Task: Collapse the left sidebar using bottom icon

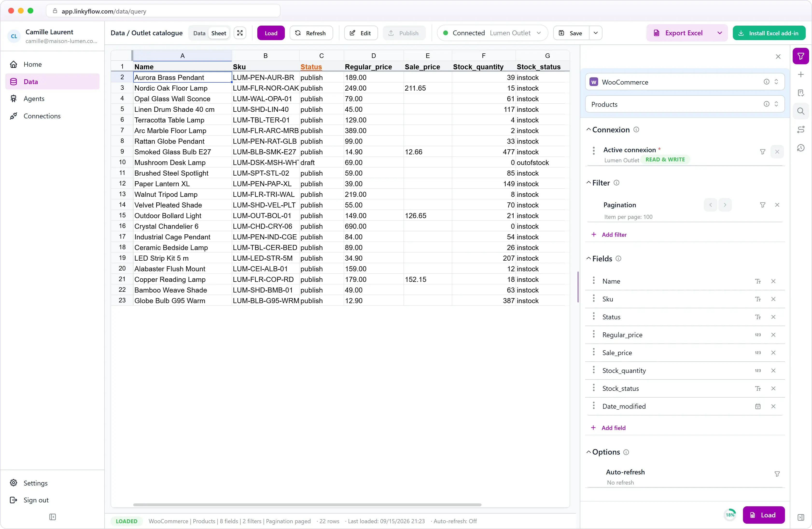Action: click(x=52, y=517)
